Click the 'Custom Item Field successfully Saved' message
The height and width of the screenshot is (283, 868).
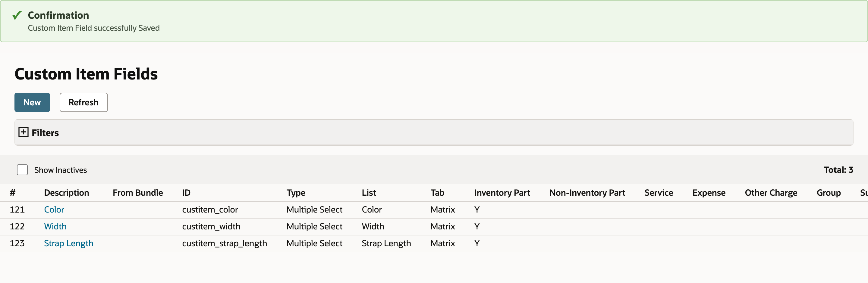94,28
